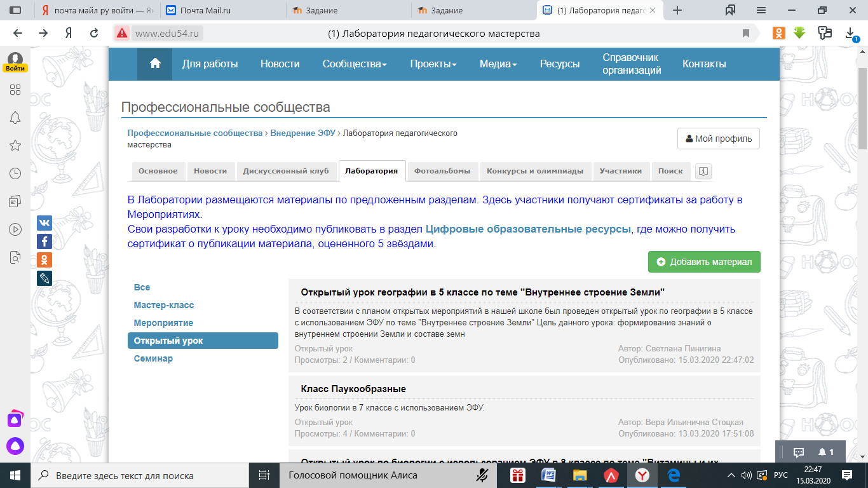Open the sidebar services grid icon
The width and height of the screenshot is (868, 488).
pos(15,90)
